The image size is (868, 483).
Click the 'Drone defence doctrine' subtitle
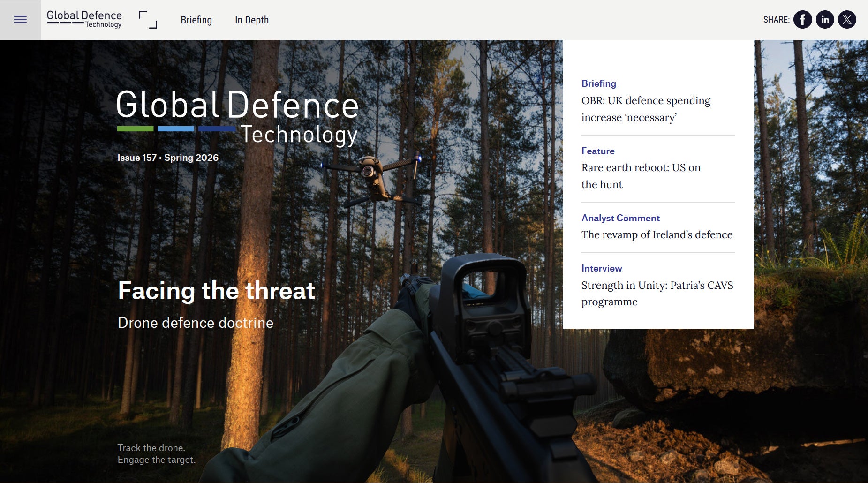pyautogui.click(x=195, y=323)
